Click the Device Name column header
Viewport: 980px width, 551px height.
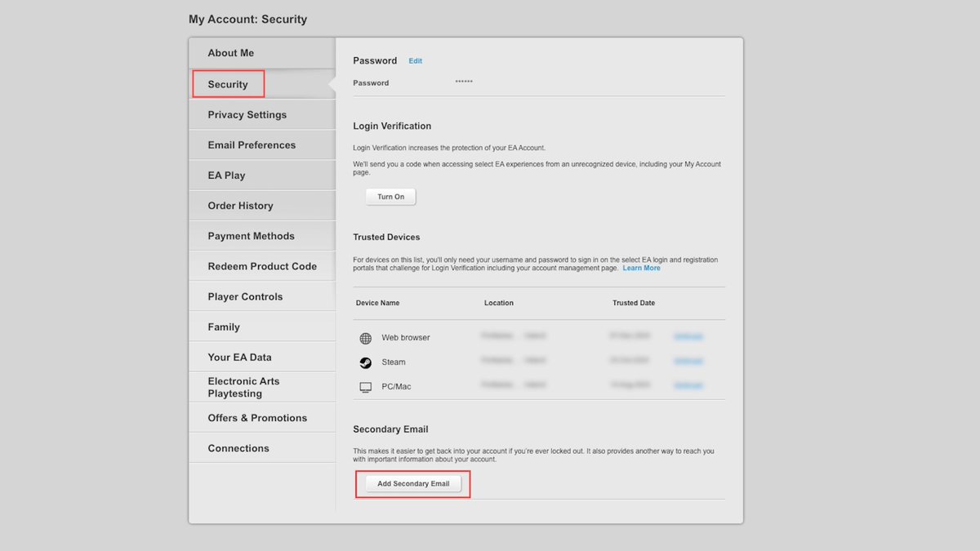pyautogui.click(x=377, y=303)
